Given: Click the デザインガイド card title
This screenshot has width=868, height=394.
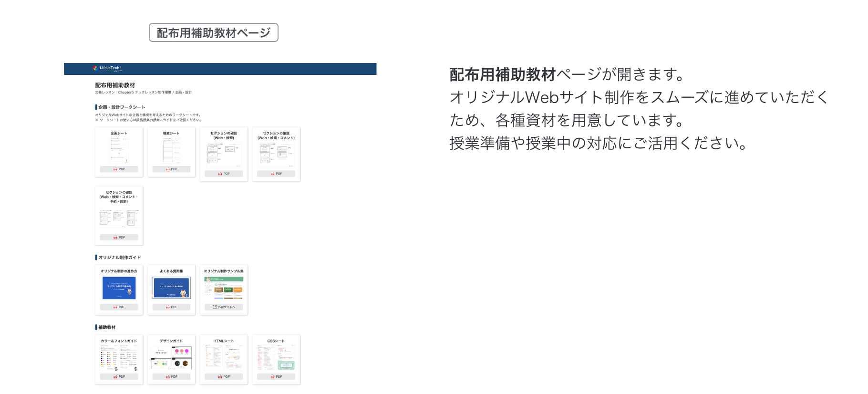Looking at the screenshot, I should (x=171, y=341).
